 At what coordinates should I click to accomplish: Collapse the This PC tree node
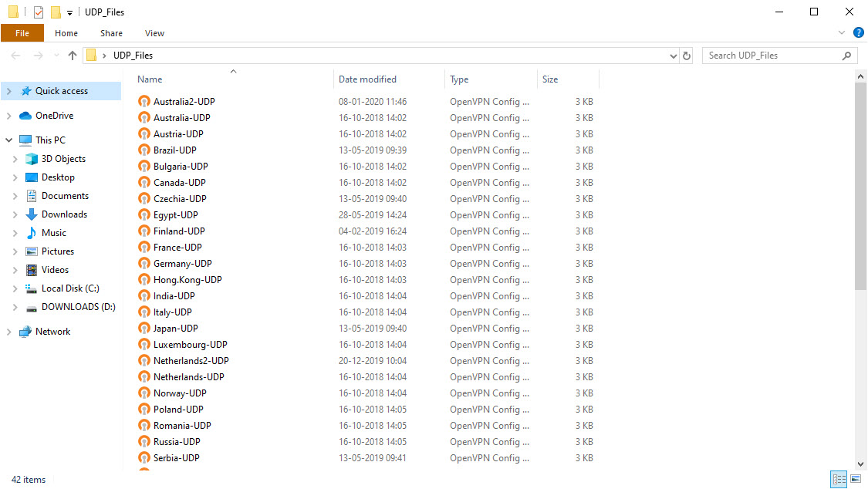(x=8, y=140)
